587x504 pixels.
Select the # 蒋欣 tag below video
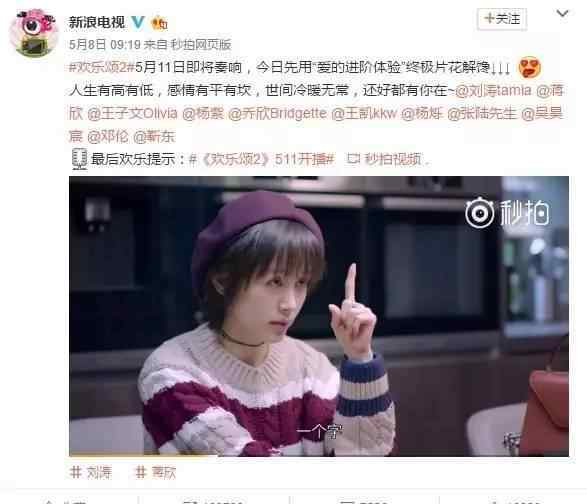click(x=155, y=472)
